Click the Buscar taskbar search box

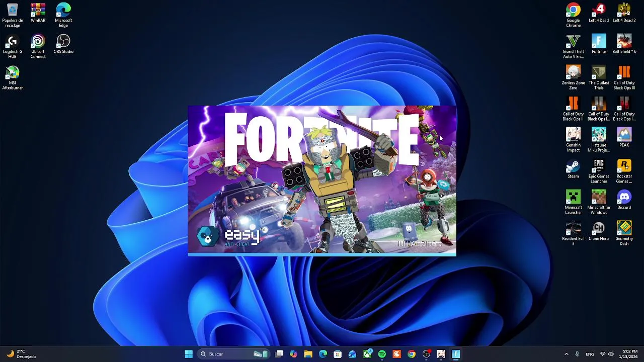[234, 354]
